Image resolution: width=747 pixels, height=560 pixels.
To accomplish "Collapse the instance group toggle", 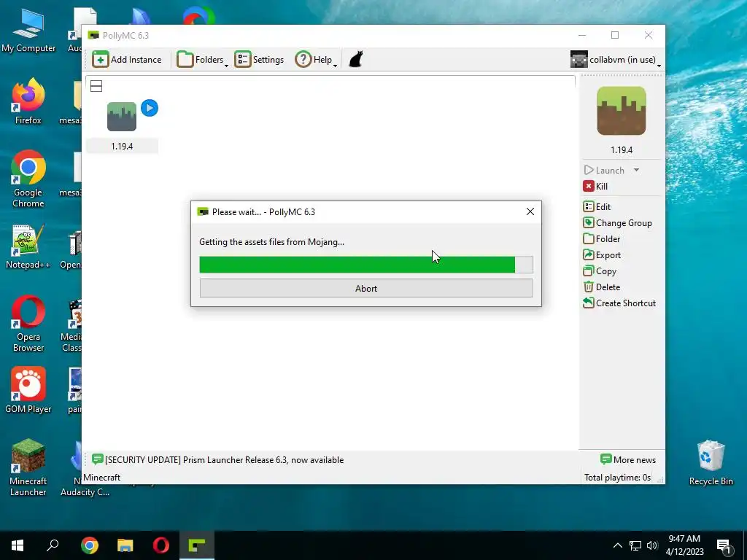I will pos(96,86).
